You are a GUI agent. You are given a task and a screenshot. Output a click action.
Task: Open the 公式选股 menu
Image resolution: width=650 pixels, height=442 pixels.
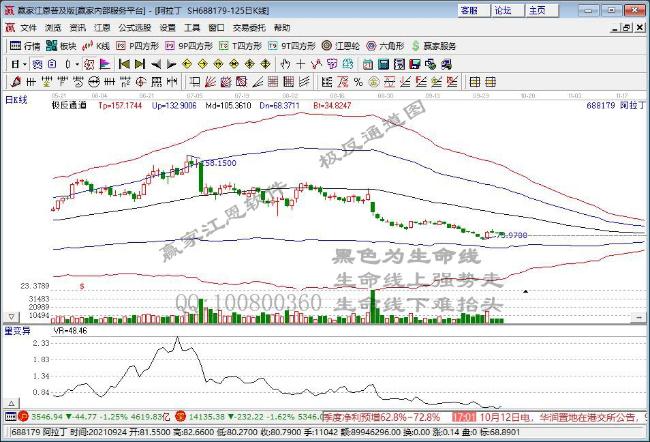(x=135, y=28)
